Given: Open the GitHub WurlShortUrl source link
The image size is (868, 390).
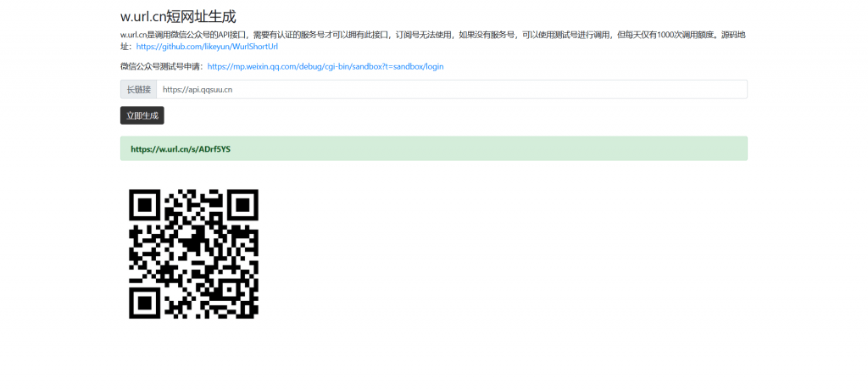Looking at the screenshot, I should (207, 47).
